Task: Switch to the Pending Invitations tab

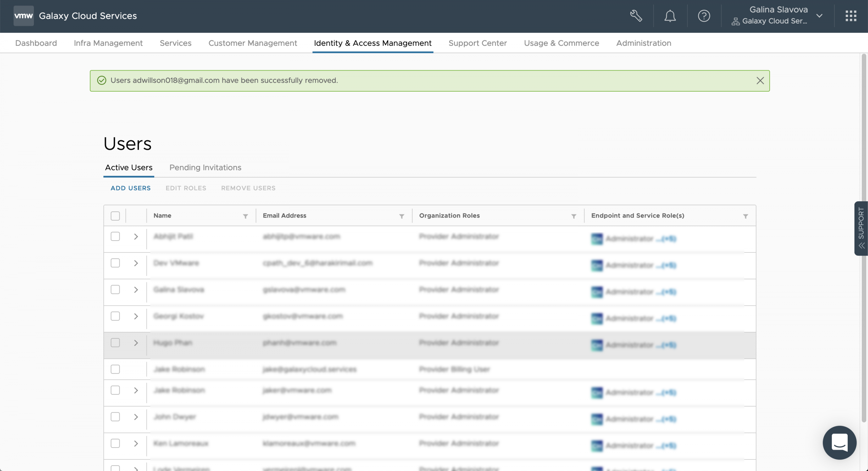Action: (x=205, y=168)
